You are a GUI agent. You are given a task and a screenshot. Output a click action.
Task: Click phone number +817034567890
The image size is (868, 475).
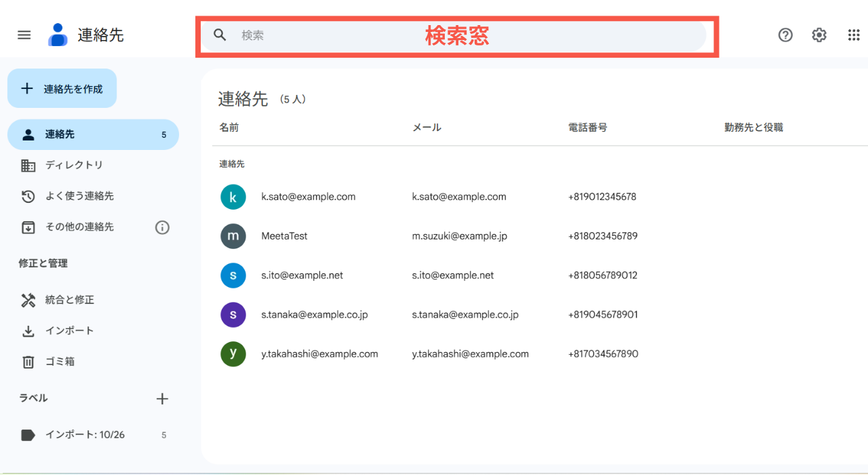[x=603, y=354]
